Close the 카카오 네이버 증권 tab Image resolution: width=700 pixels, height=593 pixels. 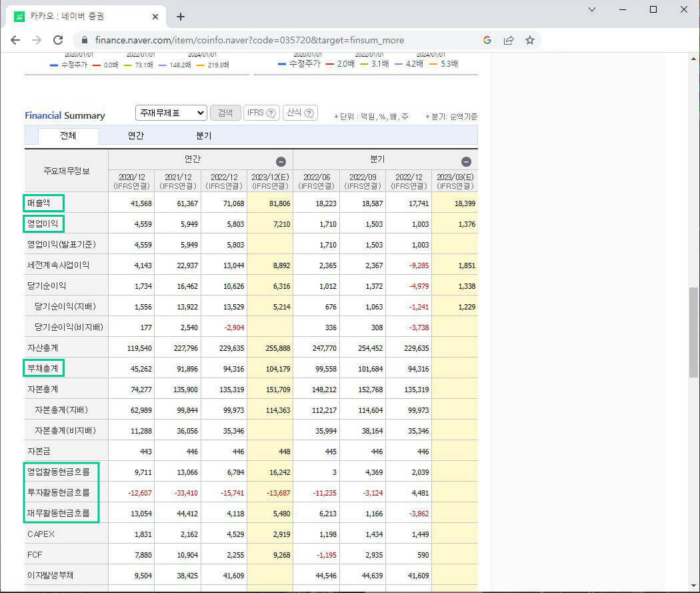pyautogui.click(x=155, y=17)
